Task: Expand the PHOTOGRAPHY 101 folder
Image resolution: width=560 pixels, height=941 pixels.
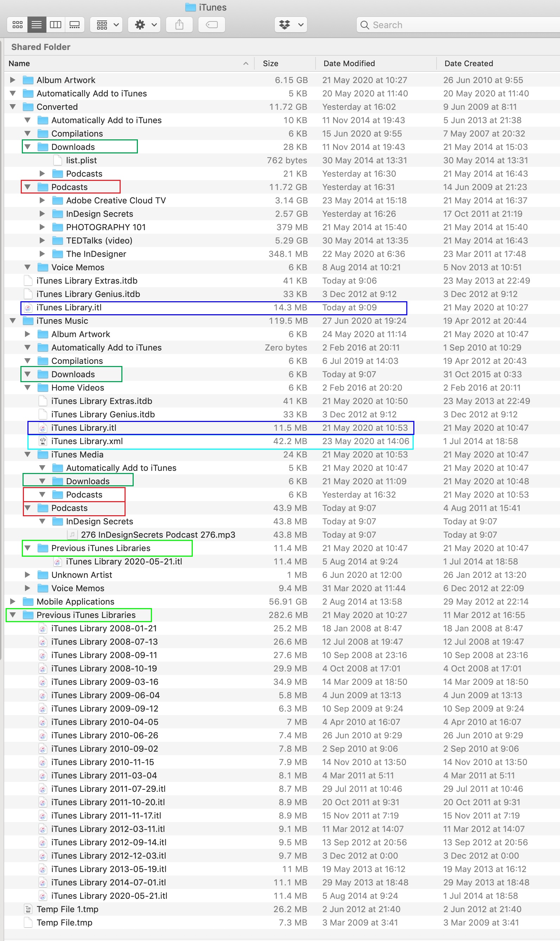Action: 42,227
